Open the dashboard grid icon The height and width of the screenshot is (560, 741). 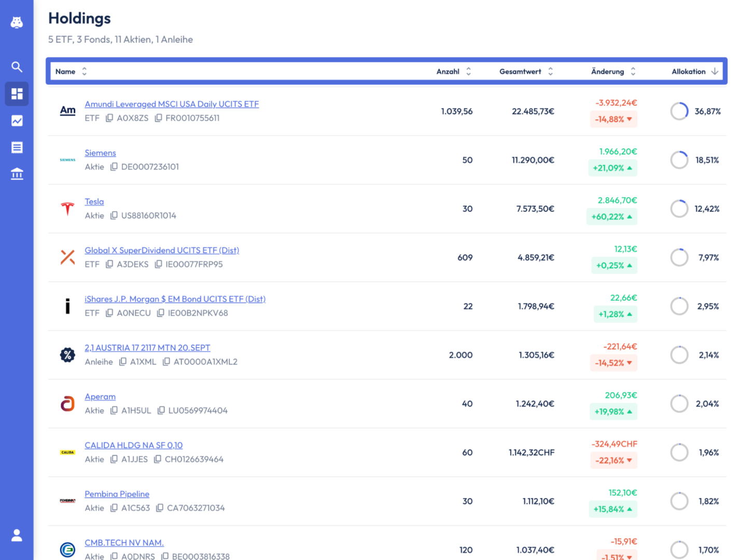click(17, 94)
